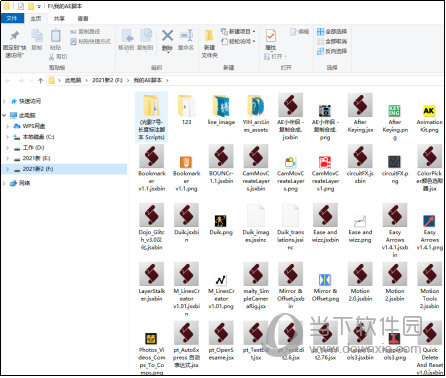The height and width of the screenshot is (378, 446).
Task: Select 2021新 (E:) drive in sidebar
Action: pyautogui.click(x=32, y=158)
